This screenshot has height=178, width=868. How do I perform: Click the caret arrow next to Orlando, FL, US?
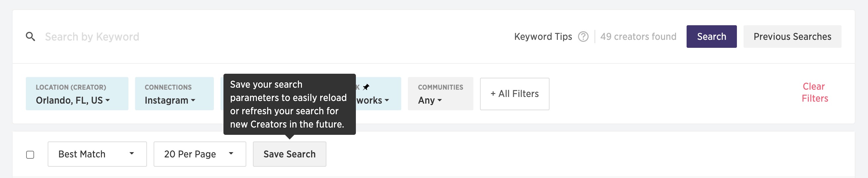[108, 100]
